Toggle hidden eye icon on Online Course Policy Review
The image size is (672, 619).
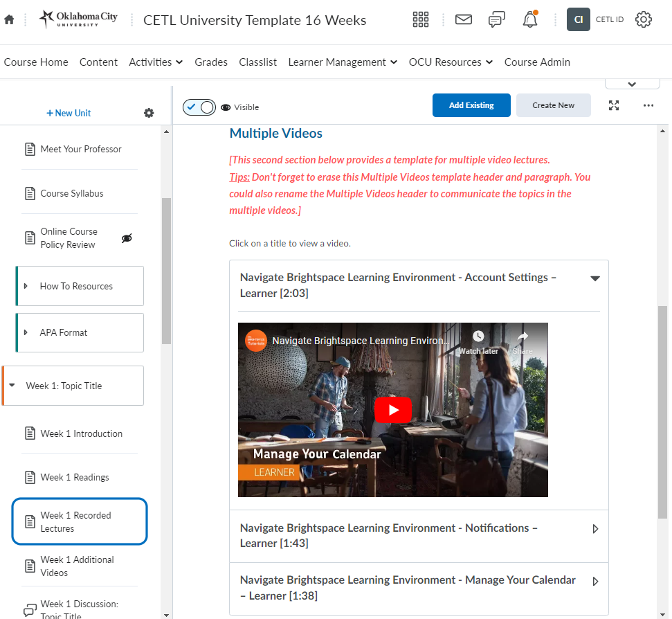point(127,238)
